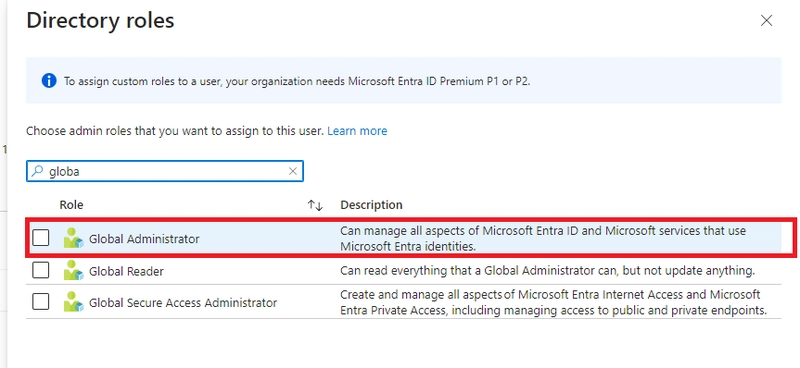
Task: Click the Global Administrator role icon
Action: (x=73, y=238)
